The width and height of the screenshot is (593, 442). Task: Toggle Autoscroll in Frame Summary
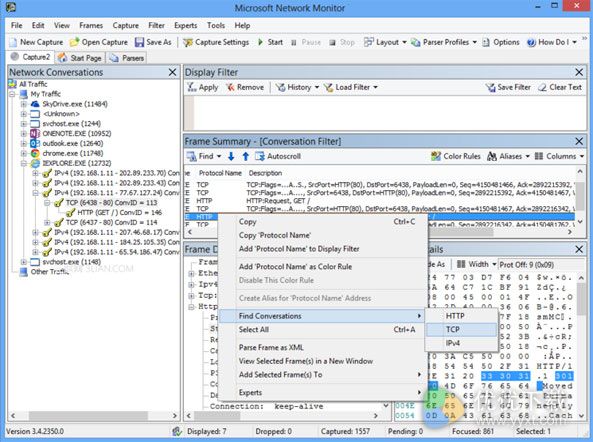pos(278,156)
